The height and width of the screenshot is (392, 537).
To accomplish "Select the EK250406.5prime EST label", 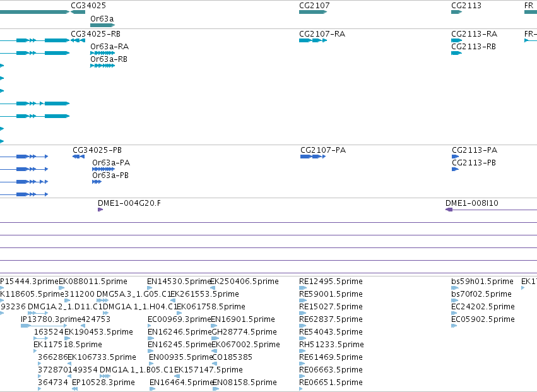I will pos(245,282).
